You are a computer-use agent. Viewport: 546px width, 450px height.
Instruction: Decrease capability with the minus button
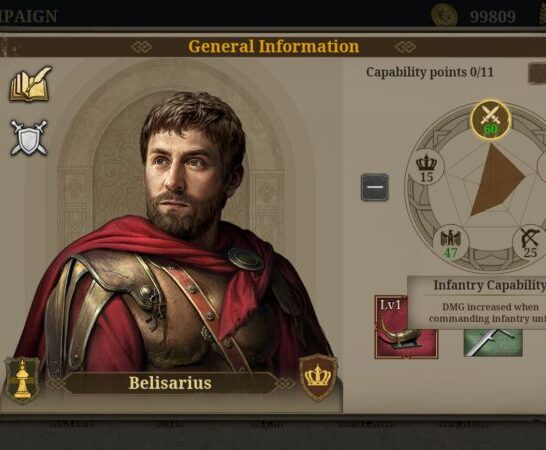(375, 187)
